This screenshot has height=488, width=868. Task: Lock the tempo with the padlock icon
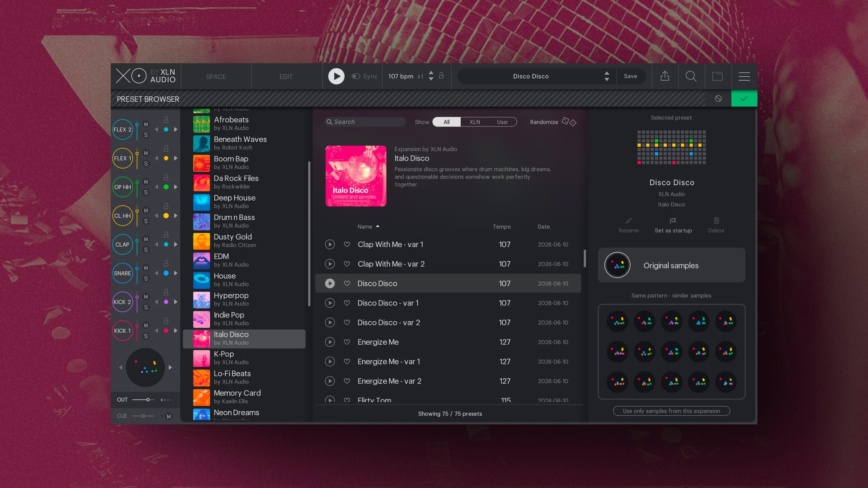tap(441, 75)
